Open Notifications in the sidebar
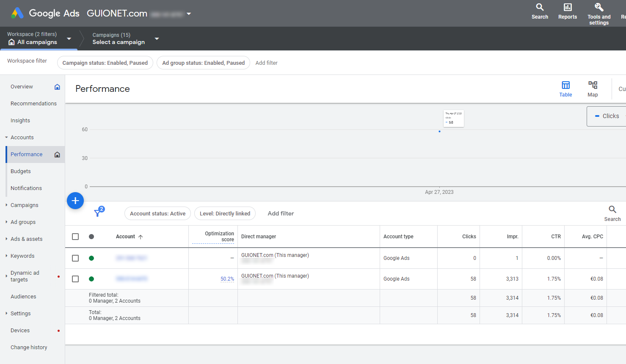The image size is (626, 364). pos(26,188)
